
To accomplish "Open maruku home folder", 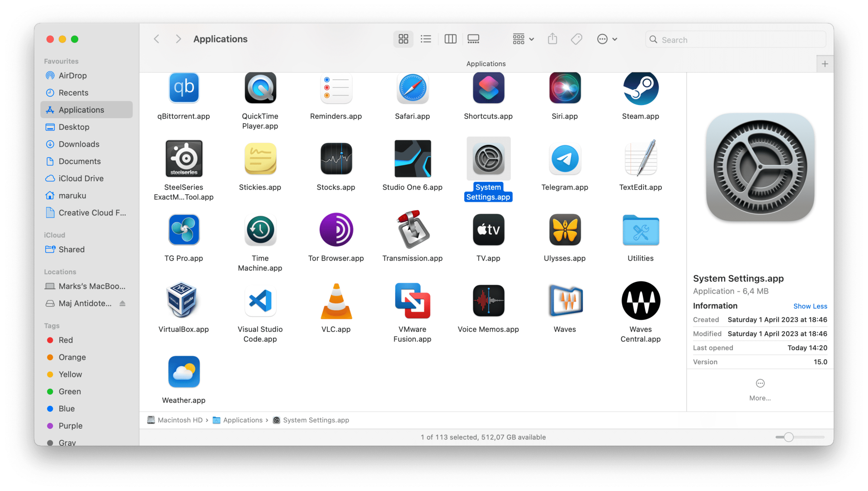I will point(86,195).
